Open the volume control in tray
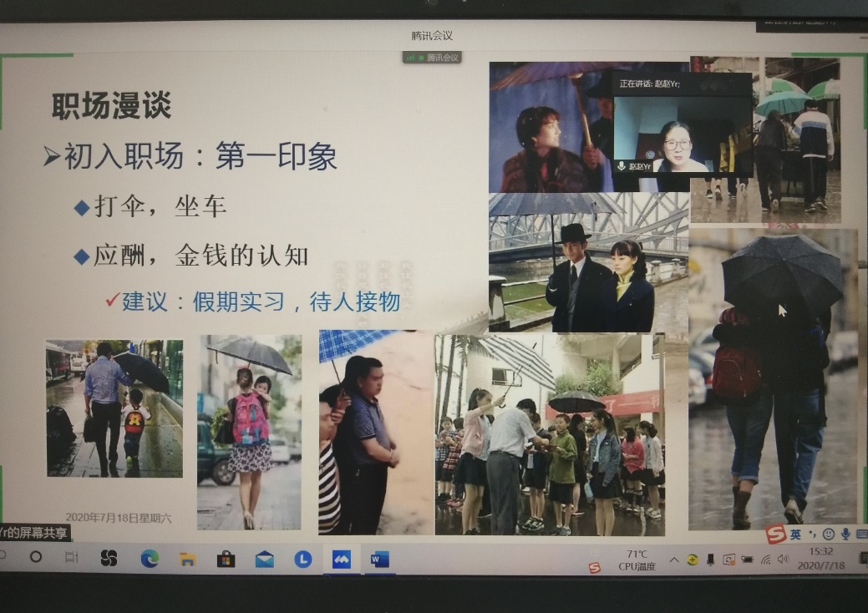 (783, 560)
